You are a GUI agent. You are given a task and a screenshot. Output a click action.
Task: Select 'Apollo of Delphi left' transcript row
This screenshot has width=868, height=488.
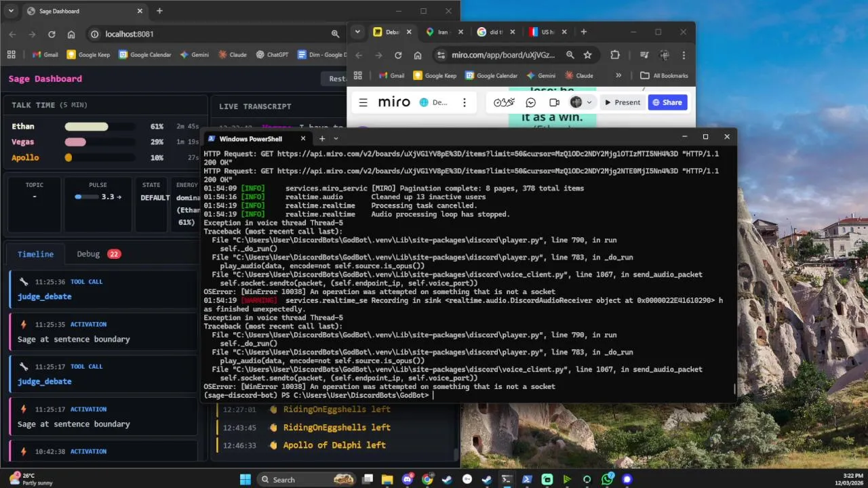point(335,445)
